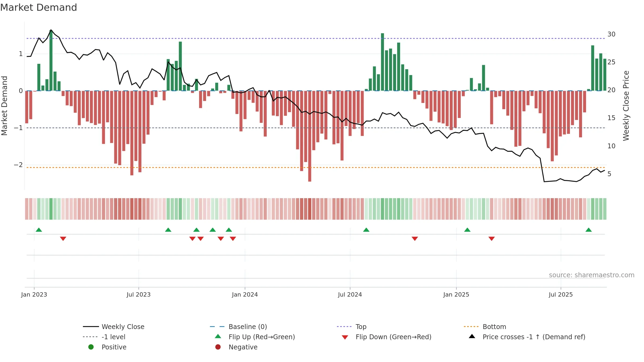Click the Jan 2023 axis label

click(x=34, y=294)
